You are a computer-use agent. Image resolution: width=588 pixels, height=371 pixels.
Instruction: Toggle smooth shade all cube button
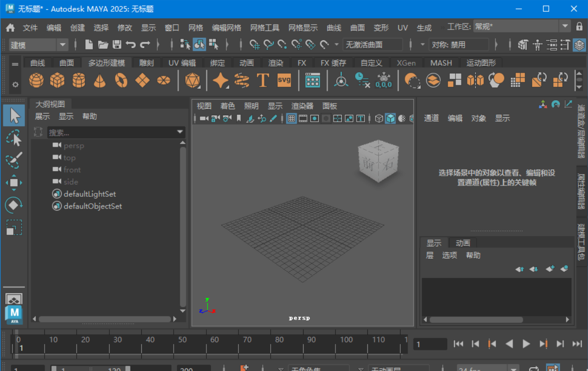point(390,119)
